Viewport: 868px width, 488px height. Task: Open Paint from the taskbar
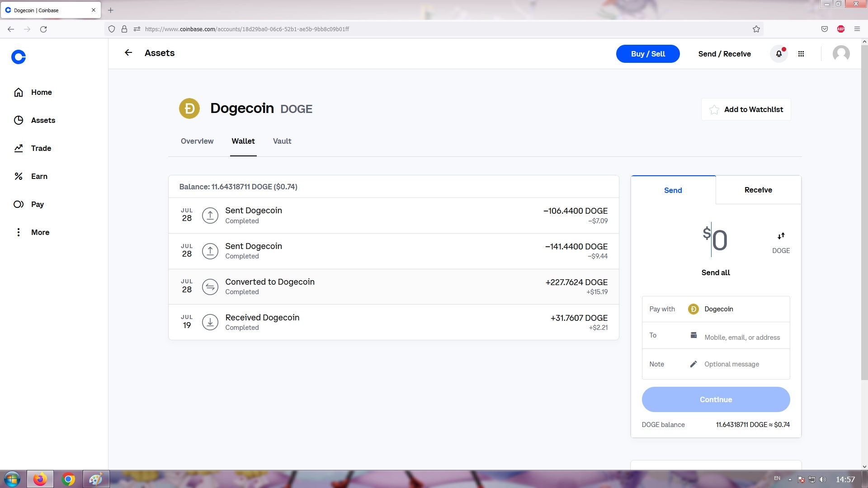[x=96, y=479]
